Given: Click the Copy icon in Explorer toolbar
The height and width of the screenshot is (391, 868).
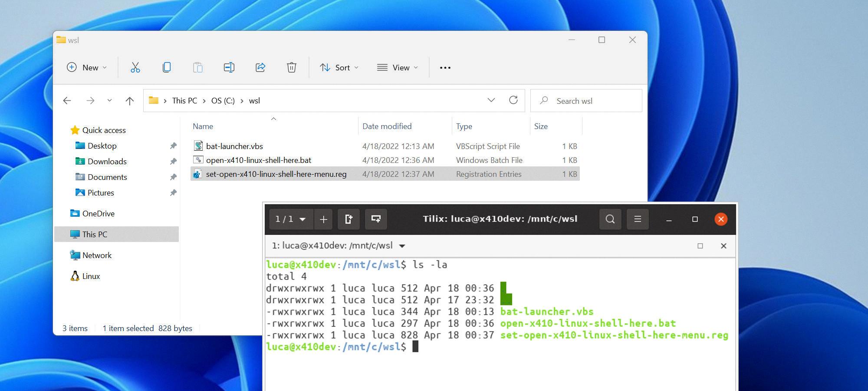Looking at the screenshot, I should click(x=167, y=67).
